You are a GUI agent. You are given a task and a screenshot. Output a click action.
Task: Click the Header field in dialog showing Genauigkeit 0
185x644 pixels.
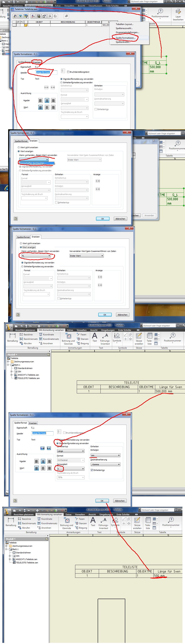(42, 433)
